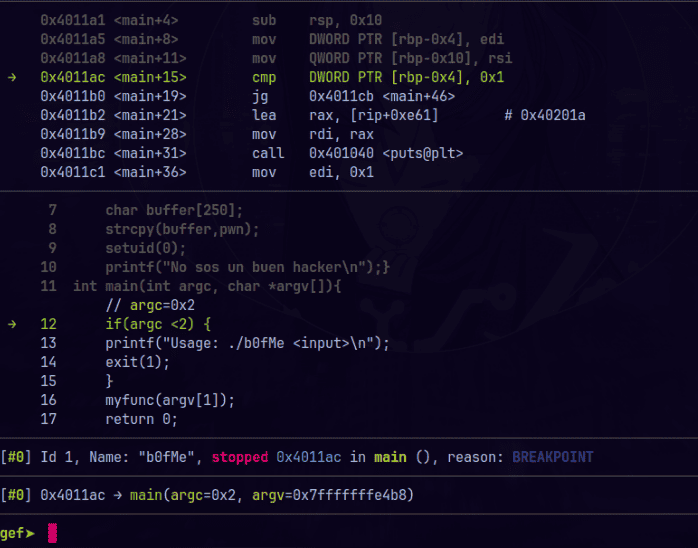Click the 'BREAKPOINT' reason text

[x=553, y=457]
